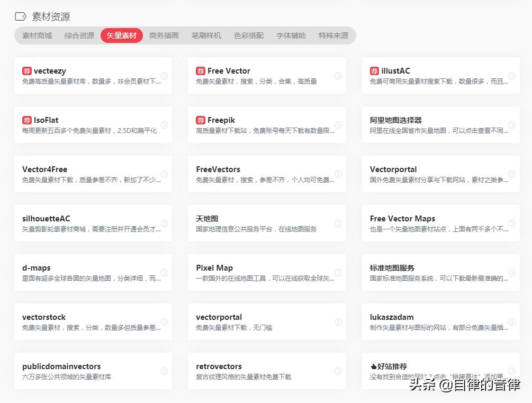Click the 荐 badge on the IsoFlat card
Image resolution: width=532 pixels, height=403 pixels.
pos(26,120)
